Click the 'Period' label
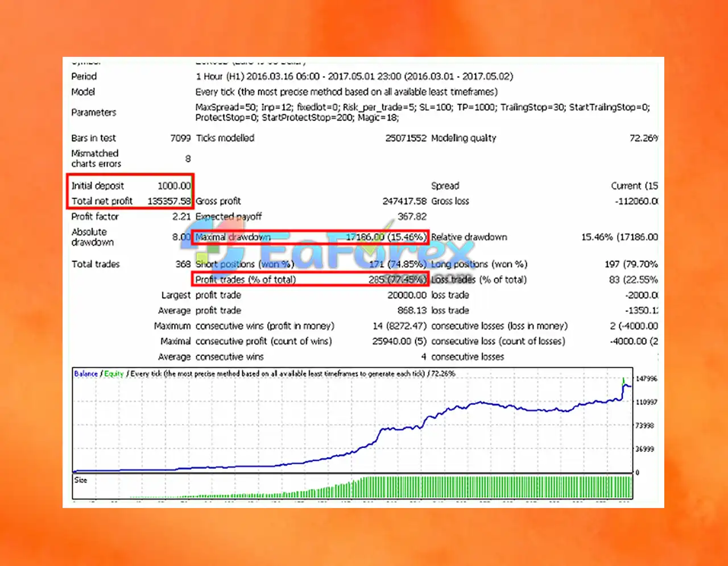Viewport: 728px width, 566px height. coord(84,76)
